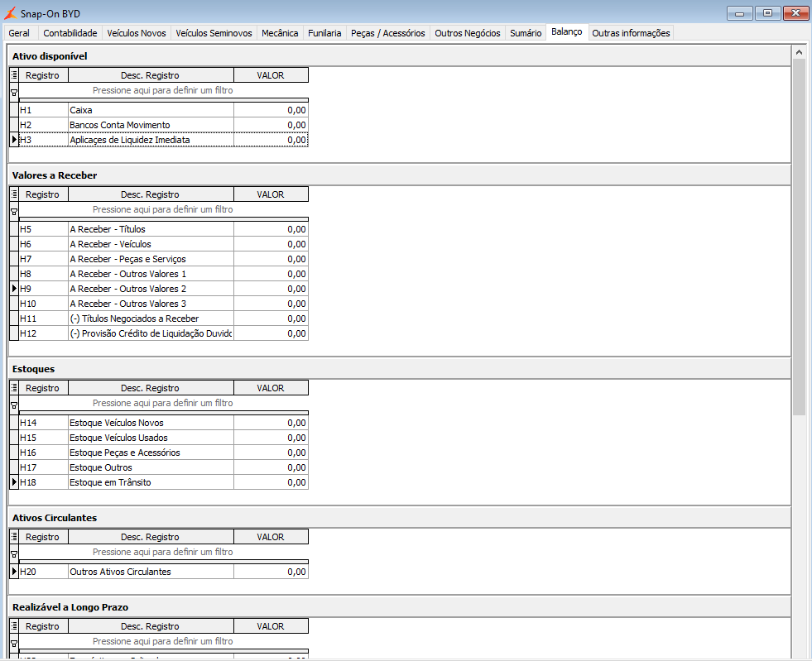812x661 pixels.
Task: Click filter funnel icon in Ativos Circulantes grid
Action: click(x=14, y=554)
